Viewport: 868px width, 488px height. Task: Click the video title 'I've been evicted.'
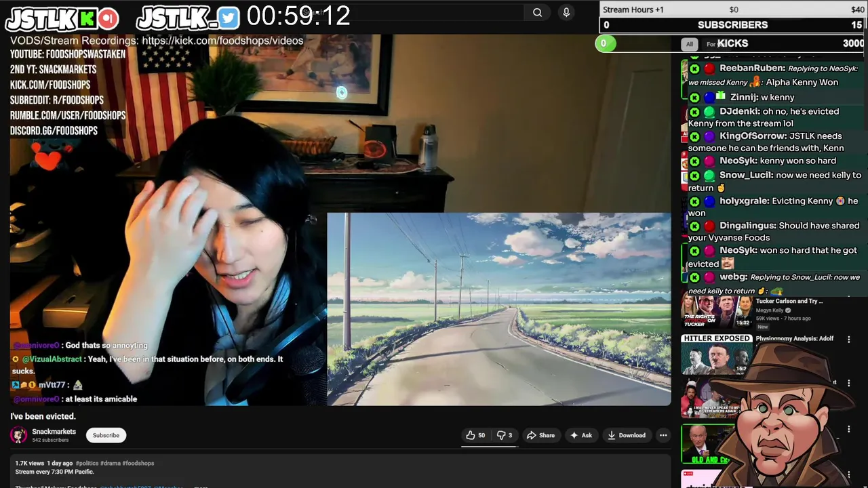pos(43,416)
